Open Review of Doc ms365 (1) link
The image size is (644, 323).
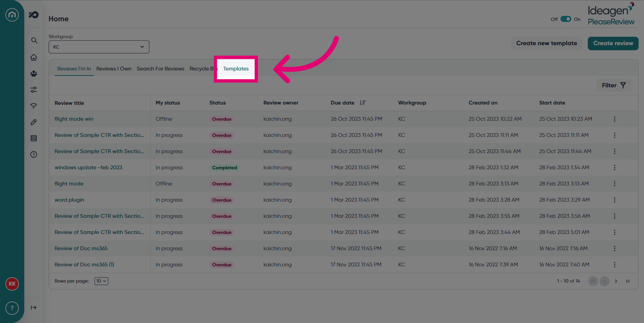tap(85, 265)
